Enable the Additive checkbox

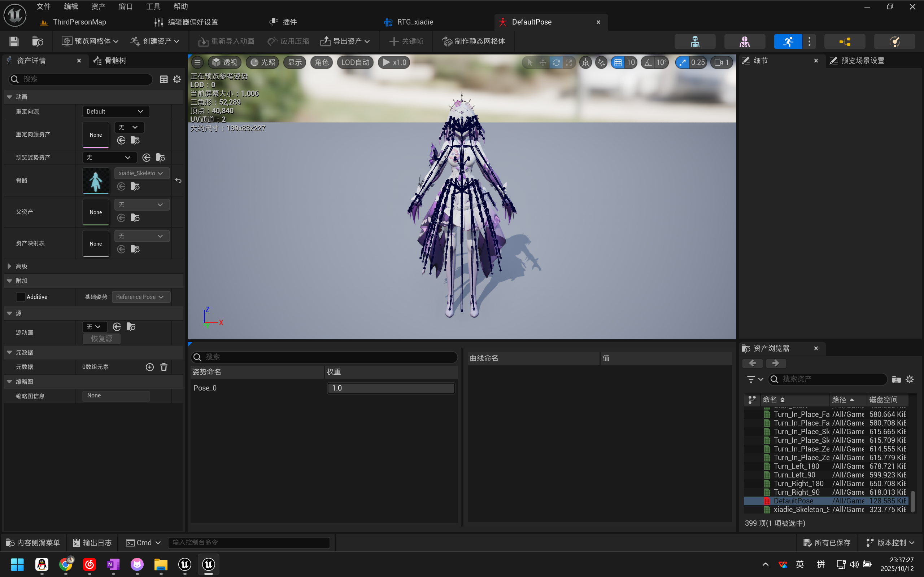(21, 297)
